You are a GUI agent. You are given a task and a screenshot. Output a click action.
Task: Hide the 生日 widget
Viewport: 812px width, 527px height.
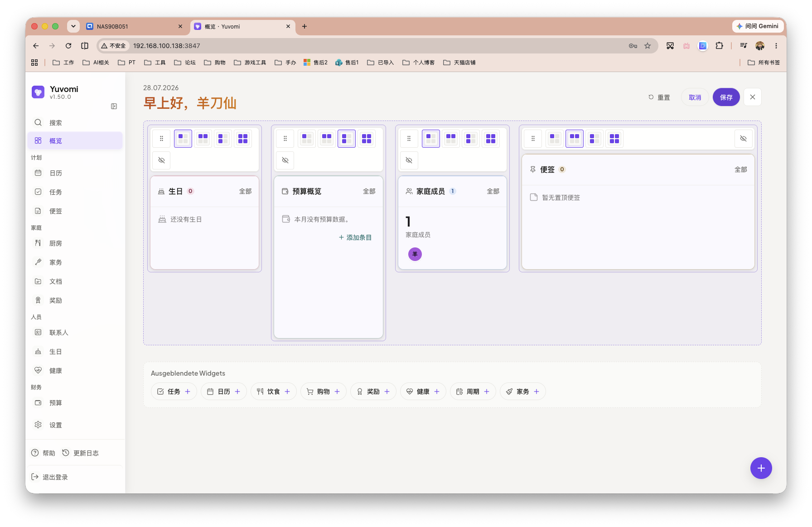(x=161, y=160)
